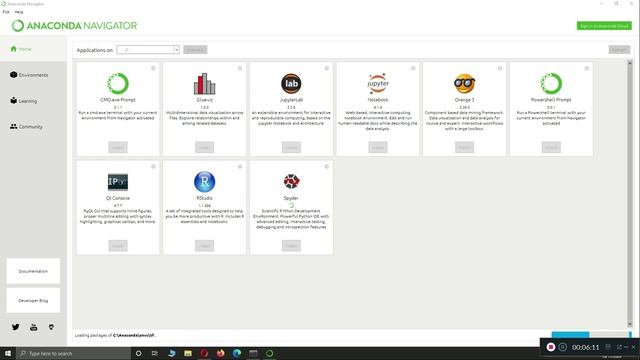Open the Community tab
Image resolution: width=640 pixels, height=360 pixels.
tap(33, 127)
